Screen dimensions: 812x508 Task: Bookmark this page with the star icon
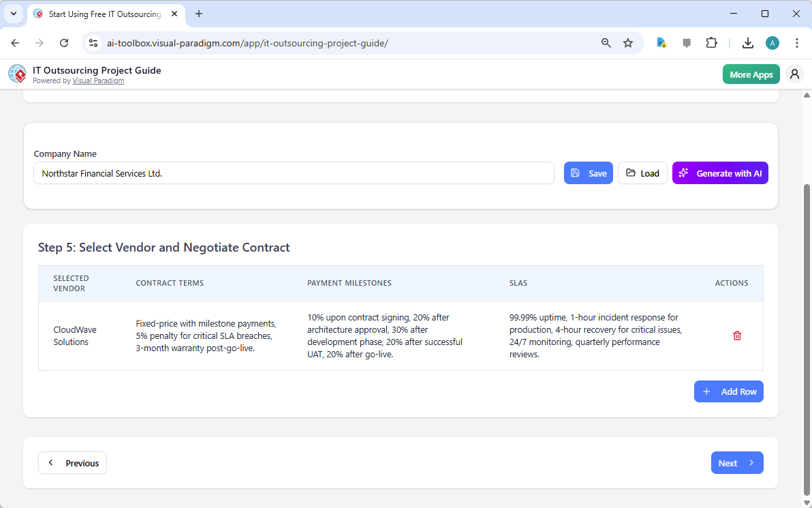(x=627, y=42)
